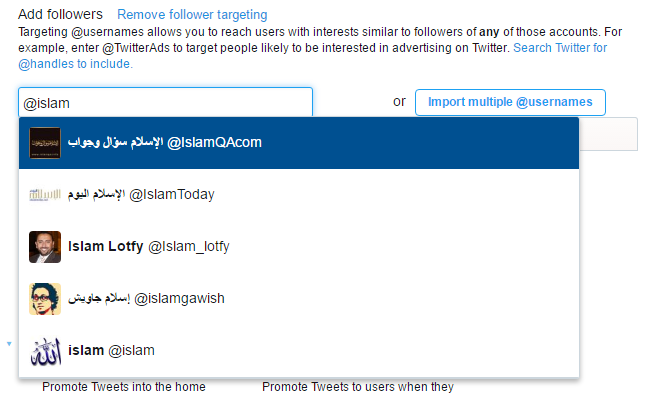Click the Islam Lotfy display name
Image resolution: width=651 pixels, height=394 pixels.
[105, 246]
